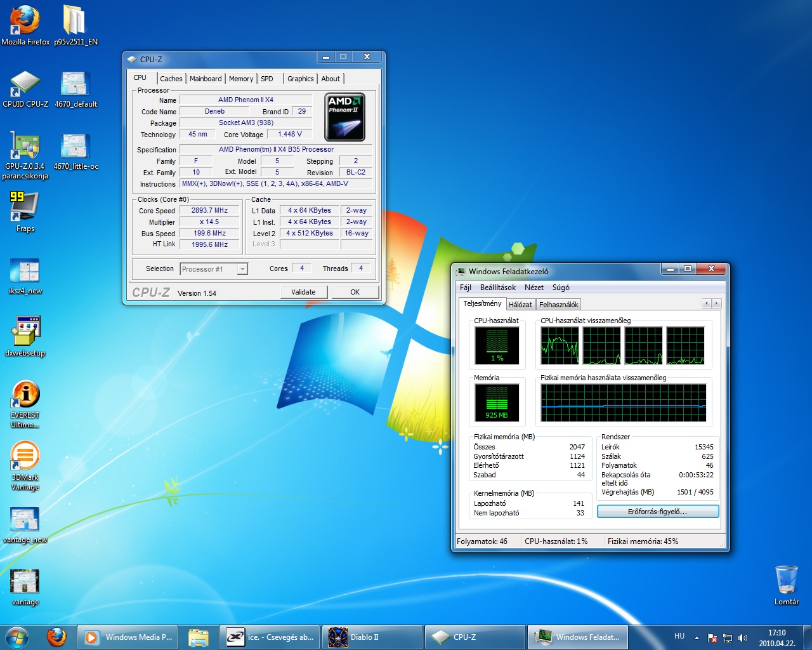Launch the 3DMark Vantage desktop shortcut
The image size is (812, 650).
(x=25, y=467)
